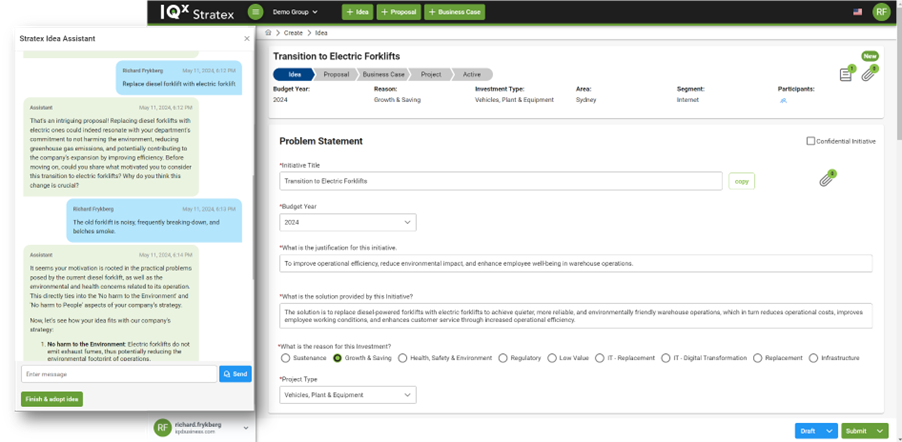Select Health, Safety & Environment reason
This screenshot has height=442, width=902.
403,358
